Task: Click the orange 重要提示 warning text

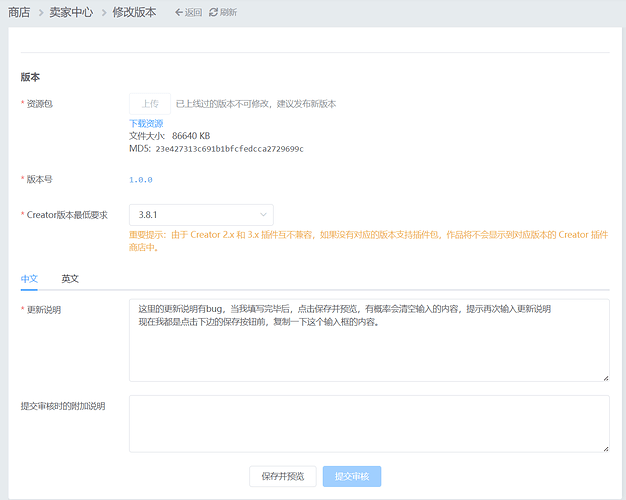Action: pyautogui.click(x=368, y=241)
